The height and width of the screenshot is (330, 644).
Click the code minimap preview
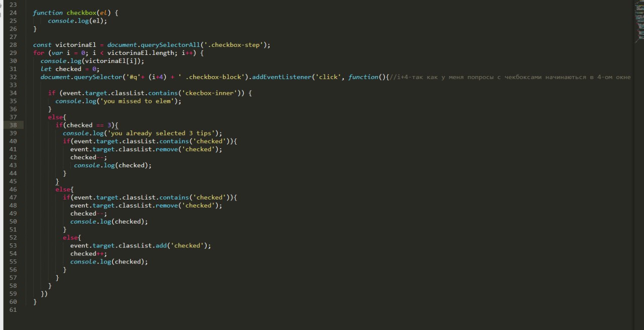coord(639,21)
